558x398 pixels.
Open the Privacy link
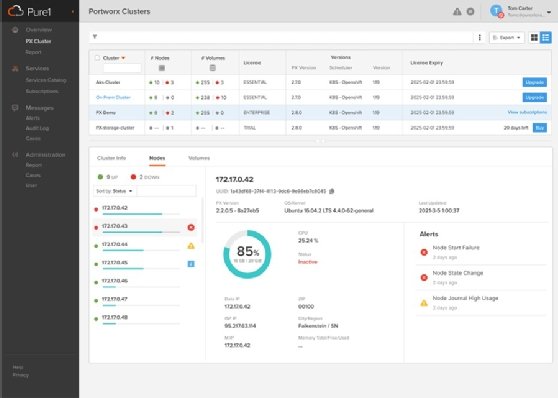(x=21, y=375)
